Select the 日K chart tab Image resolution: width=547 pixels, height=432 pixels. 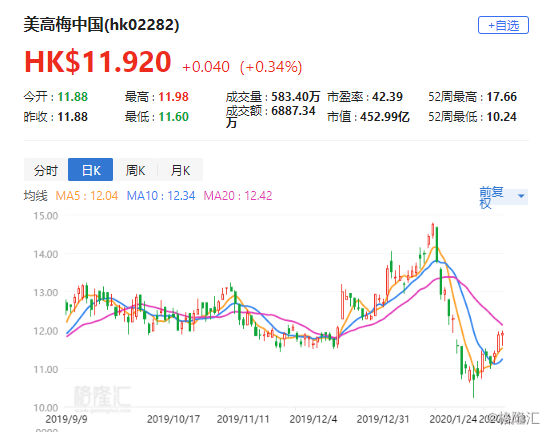(90, 170)
